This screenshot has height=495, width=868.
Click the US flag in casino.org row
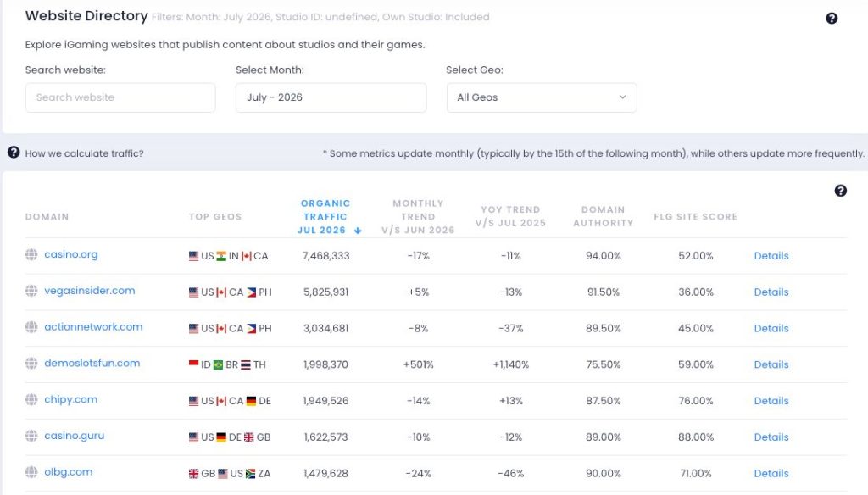[x=194, y=256]
